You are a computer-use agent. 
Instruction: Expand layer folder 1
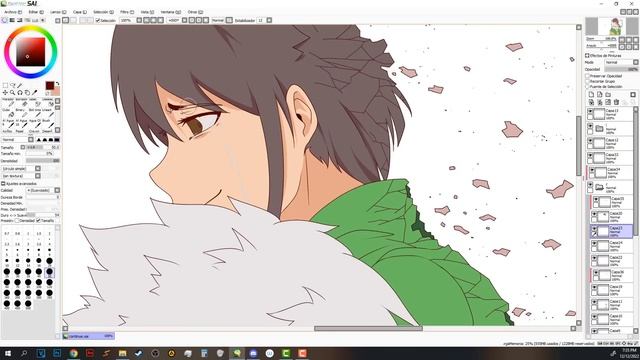coord(599,128)
